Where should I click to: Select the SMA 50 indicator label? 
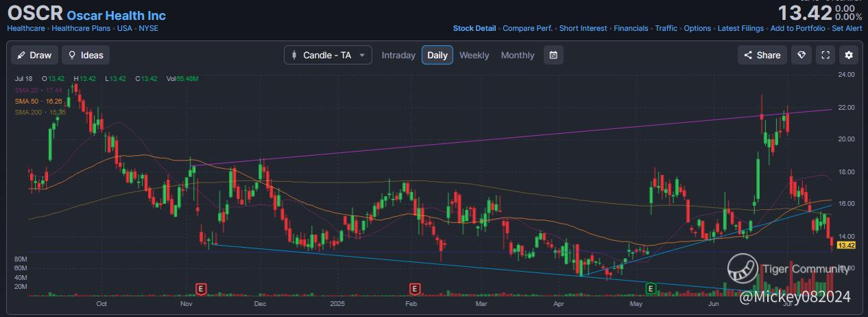[38, 101]
